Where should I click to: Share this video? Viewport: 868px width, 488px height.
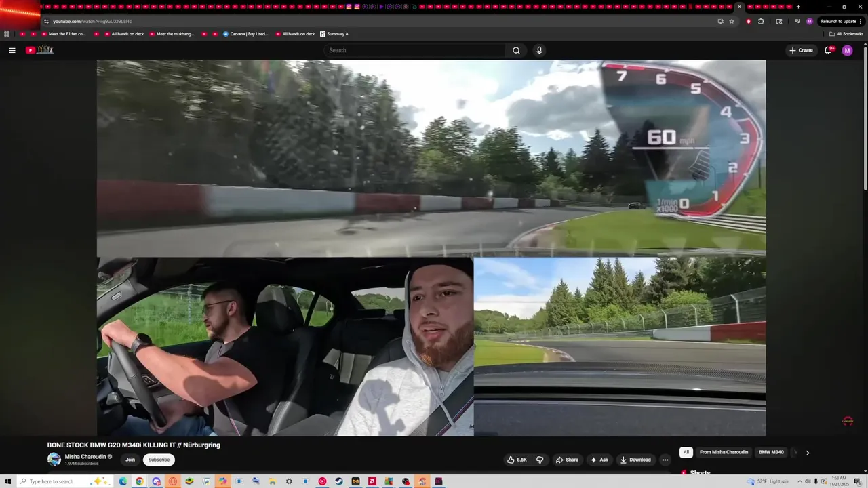click(567, 460)
